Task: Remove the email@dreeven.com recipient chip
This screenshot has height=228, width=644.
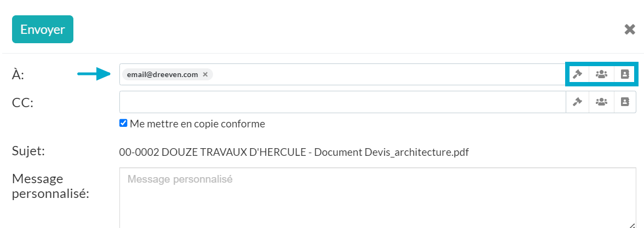Action: (205, 74)
